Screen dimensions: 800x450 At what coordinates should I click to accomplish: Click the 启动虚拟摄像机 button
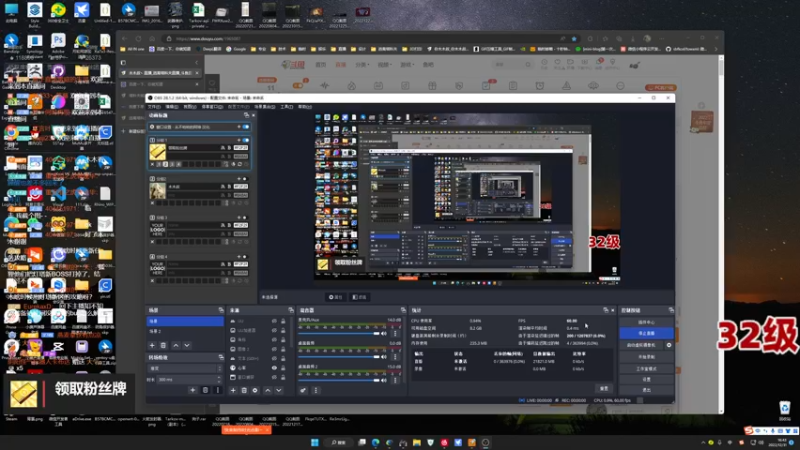tap(641, 345)
